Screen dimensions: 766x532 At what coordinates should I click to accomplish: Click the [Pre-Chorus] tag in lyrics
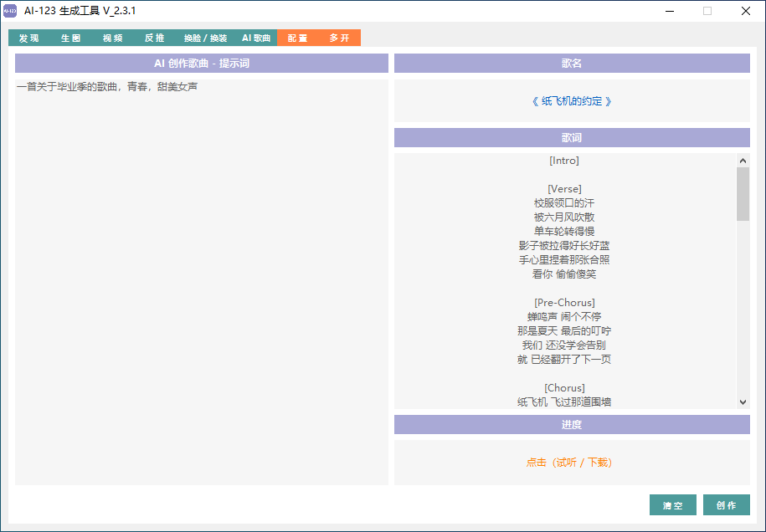point(564,303)
